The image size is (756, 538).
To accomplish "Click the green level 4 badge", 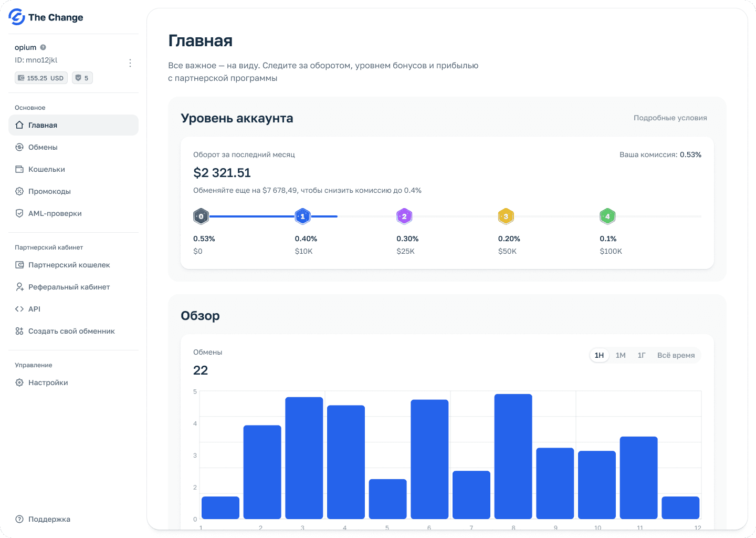I will pos(607,216).
